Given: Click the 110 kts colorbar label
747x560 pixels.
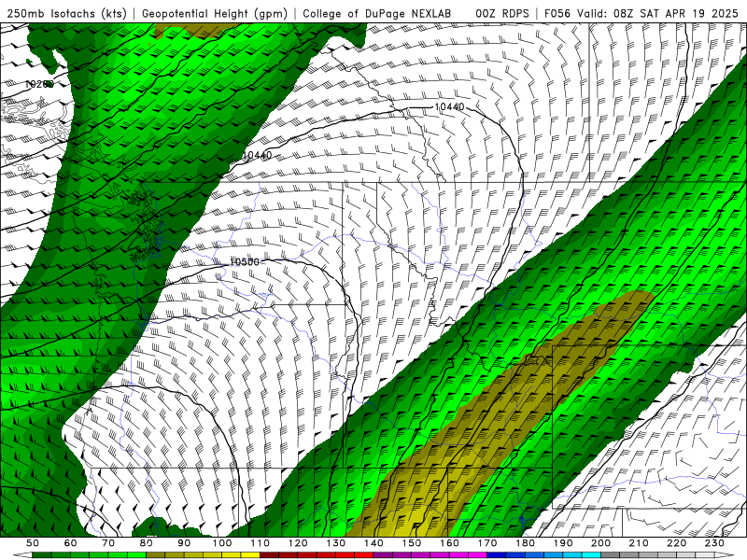Looking at the screenshot, I should click(261, 543).
